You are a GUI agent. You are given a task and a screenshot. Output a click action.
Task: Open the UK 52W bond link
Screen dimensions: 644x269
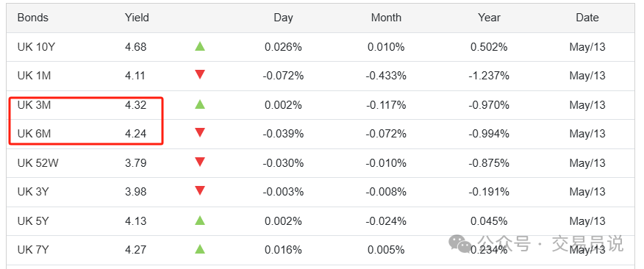pyautogui.click(x=37, y=163)
